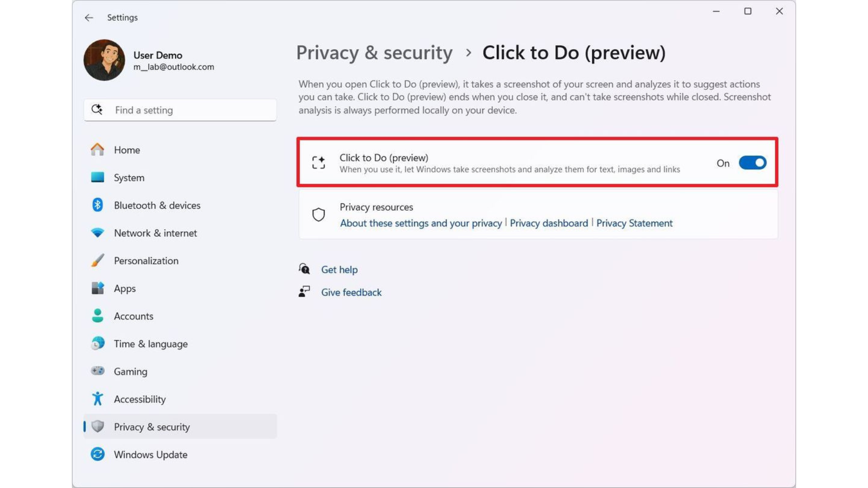Open Gaming settings via the controller icon
Screen dimensions: 868x488
point(97,371)
